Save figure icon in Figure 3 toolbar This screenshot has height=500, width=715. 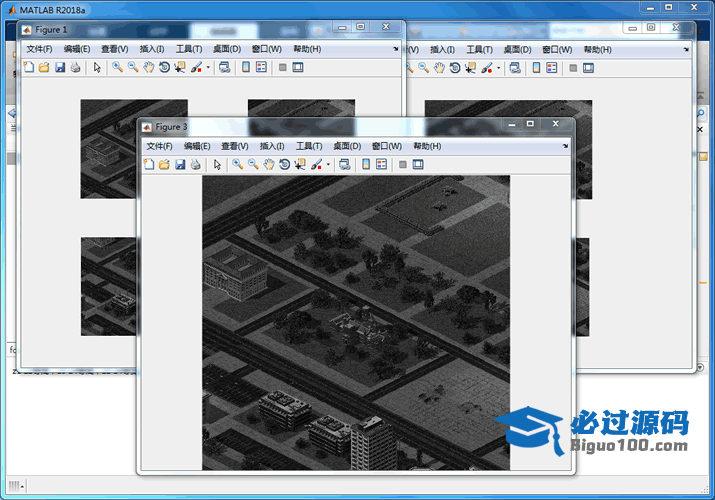point(180,165)
